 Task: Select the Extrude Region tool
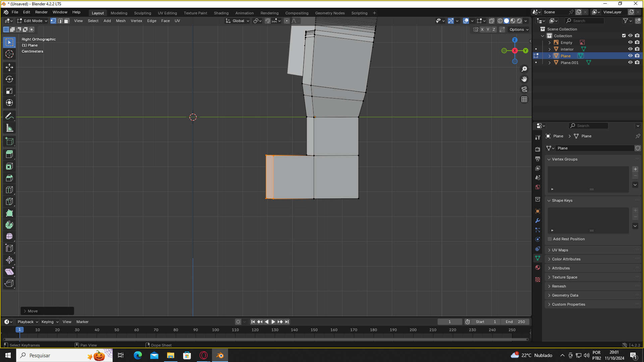(x=9, y=154)
